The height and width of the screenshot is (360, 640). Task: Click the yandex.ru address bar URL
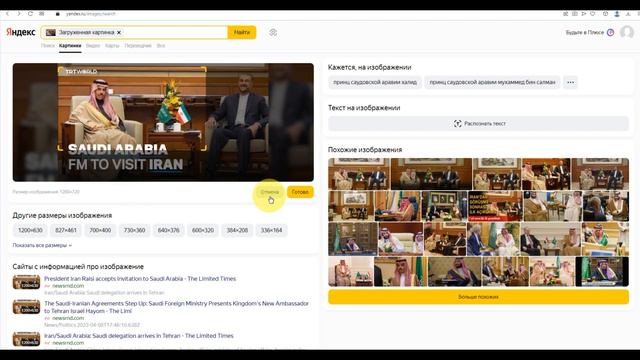[x=91, y=13]
